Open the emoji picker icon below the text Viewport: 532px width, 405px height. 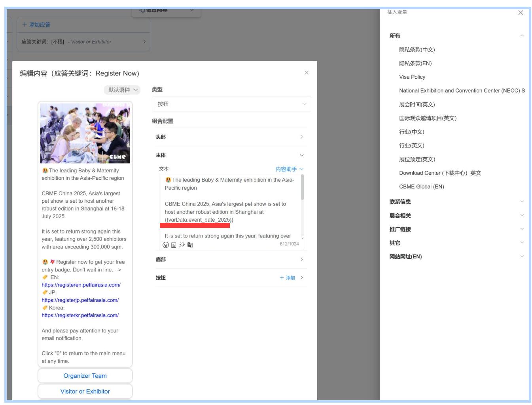click(166, 245)
